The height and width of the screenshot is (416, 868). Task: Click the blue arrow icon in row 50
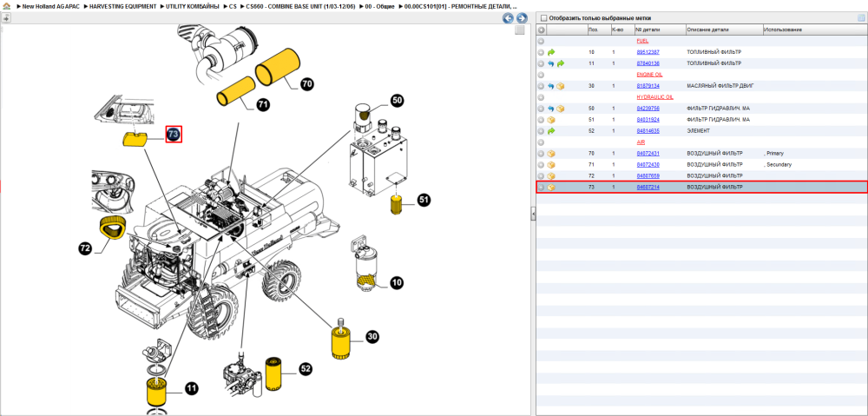coord(551,109)
